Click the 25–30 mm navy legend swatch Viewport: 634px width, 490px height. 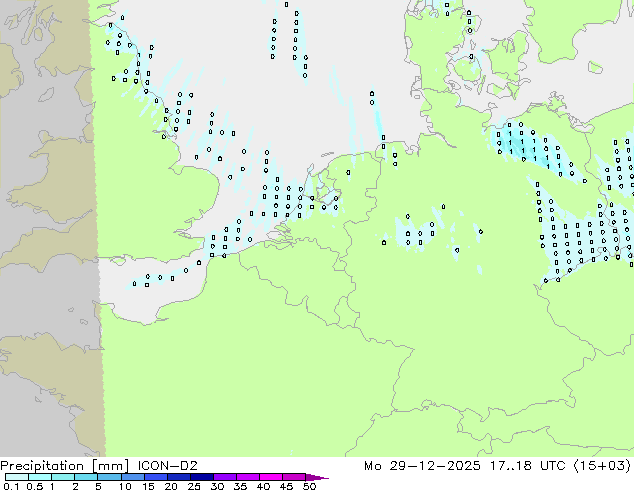point(202,477)
